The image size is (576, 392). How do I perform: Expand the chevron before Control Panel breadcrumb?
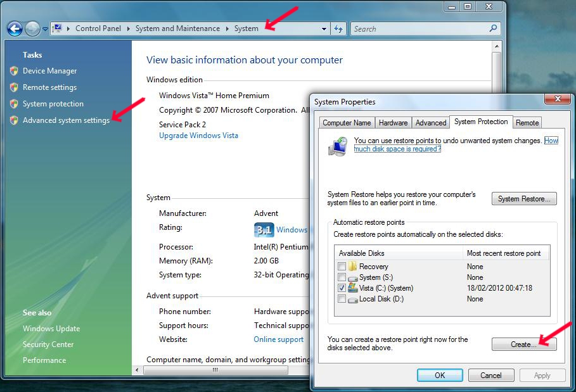pyautogui.click(x=68, y=28)
